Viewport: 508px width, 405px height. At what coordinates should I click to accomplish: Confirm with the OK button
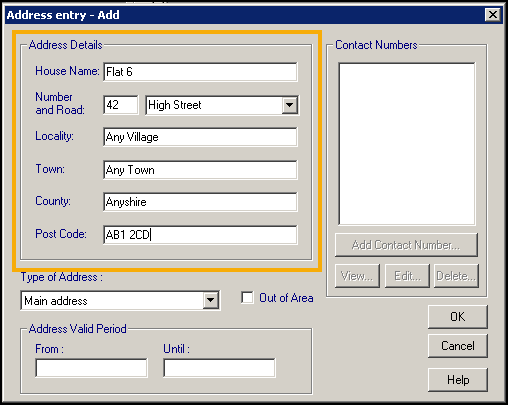(457, 316)
